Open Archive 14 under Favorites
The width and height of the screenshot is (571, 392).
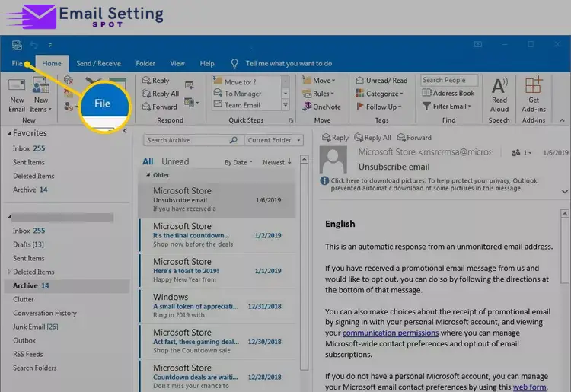click(30, 190)
